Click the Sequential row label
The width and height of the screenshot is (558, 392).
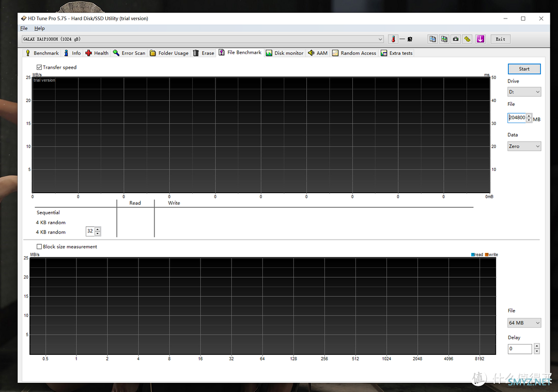click(x=48, y=213)
